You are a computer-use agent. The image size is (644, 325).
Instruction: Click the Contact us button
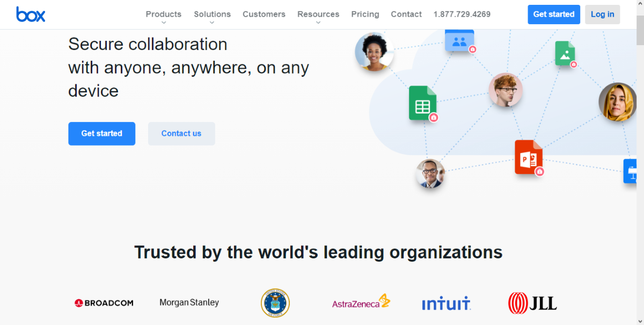181,133
